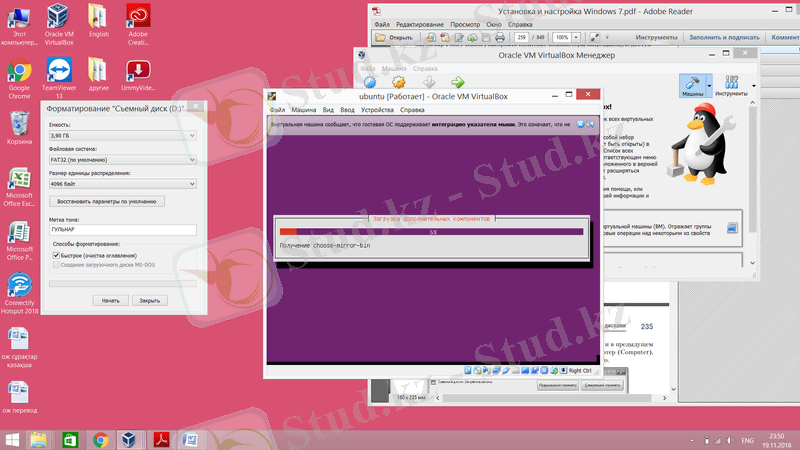This screenshot has width=800, height=450.
Task: Open Google Chrome desktop shortcut
Action: (x=18, y=74)
